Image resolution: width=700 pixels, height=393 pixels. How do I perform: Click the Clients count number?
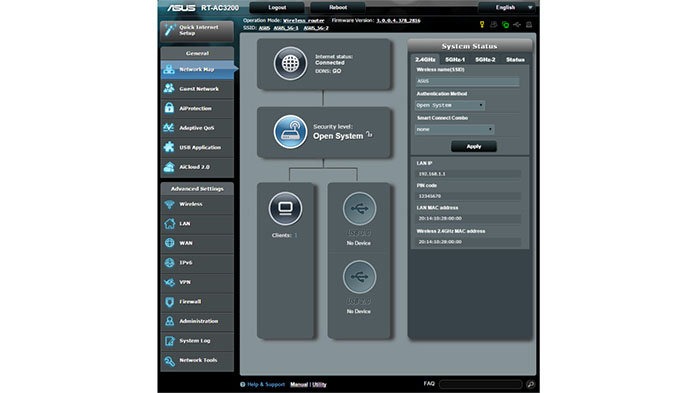[296, 235]
